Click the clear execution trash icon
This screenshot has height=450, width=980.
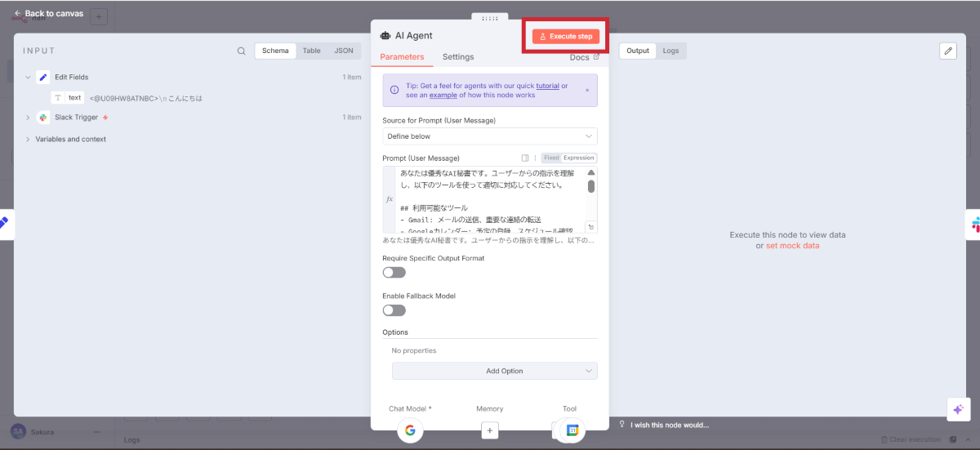884,439
